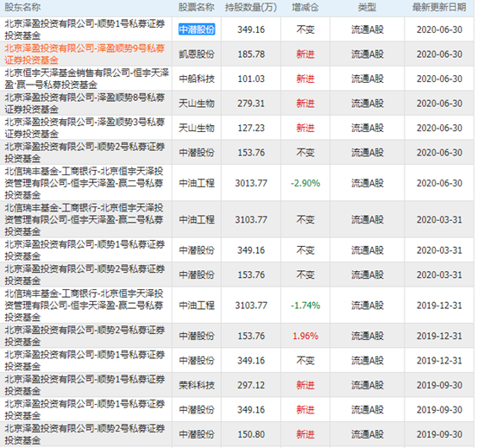This screenshot has width=478, height=448.
Task: Click shareholder 泽盈顺势3号私募证券投资基金
Action: click(x=85, y=128)
